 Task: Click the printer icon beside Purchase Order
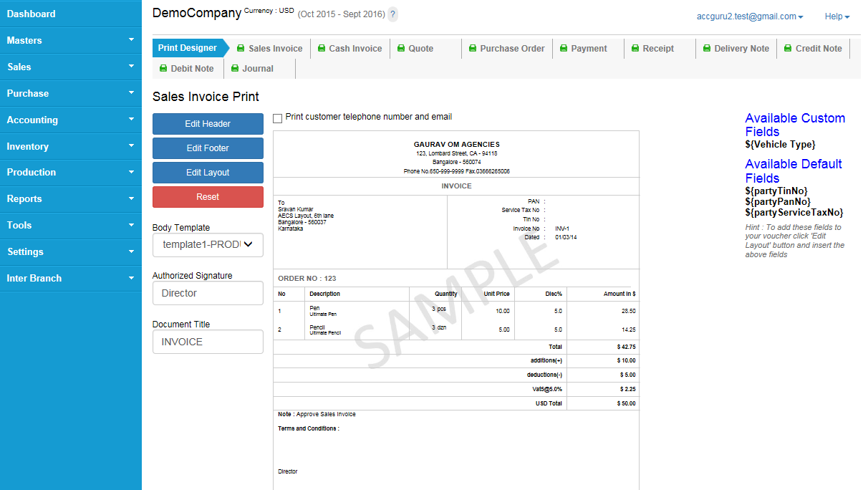pos(473,49)
